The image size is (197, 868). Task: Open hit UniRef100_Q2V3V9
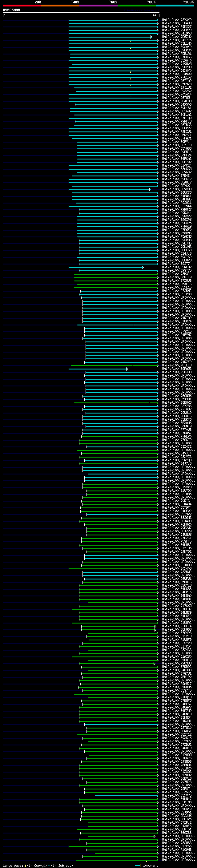pos(177,20)
